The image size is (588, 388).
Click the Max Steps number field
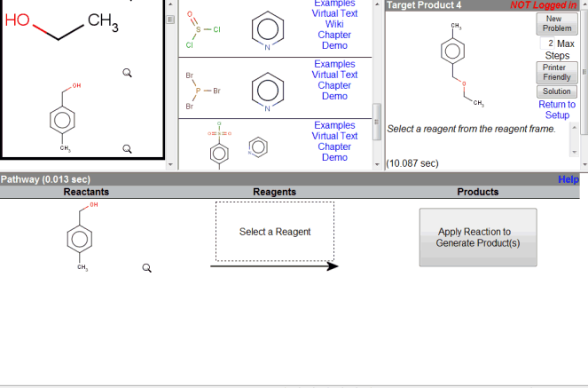pyautogui.click(x=551, y=44)
